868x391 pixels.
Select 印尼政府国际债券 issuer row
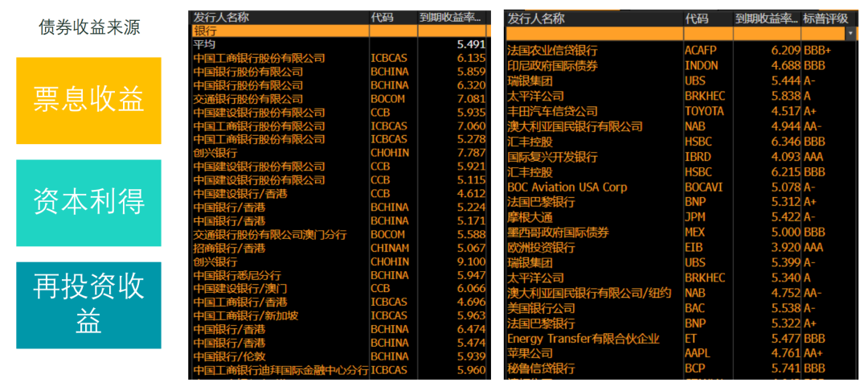click(x=680, y=65)
